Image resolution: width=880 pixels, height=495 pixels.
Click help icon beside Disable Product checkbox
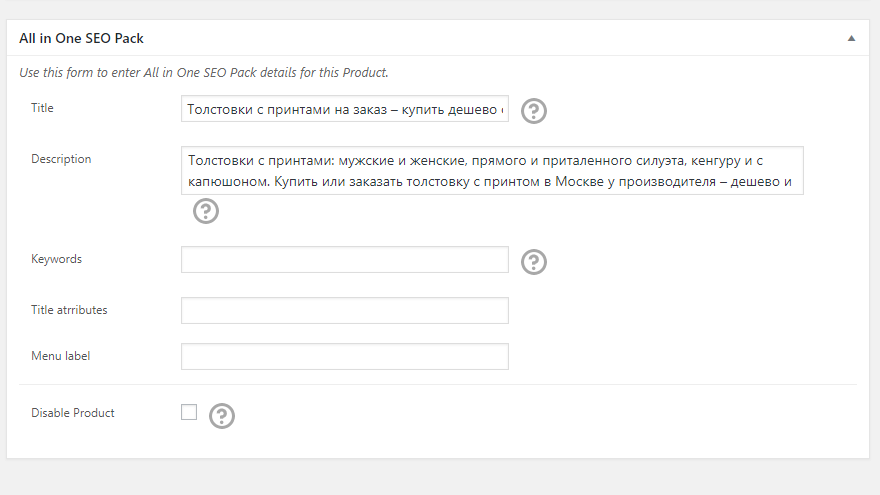[x=221, y=415]
